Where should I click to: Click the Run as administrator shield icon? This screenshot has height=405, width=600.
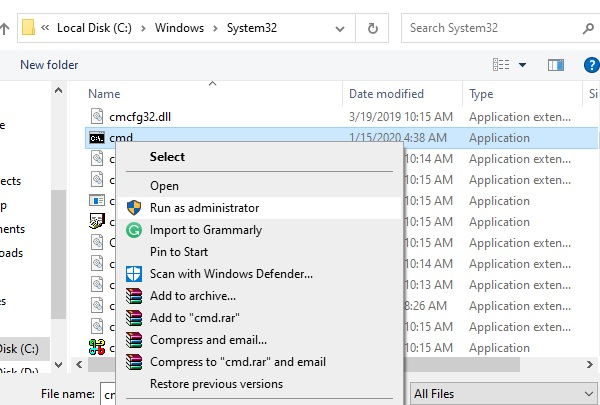(x=134, y=208)
